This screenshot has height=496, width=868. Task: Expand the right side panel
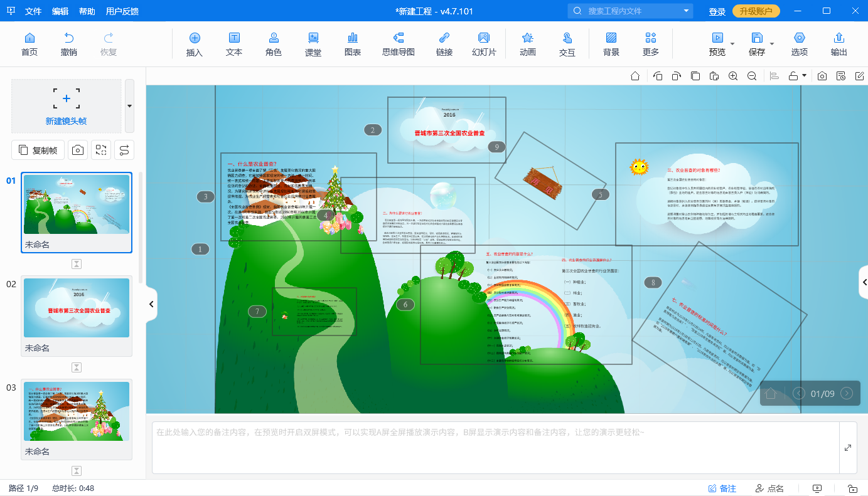[864, 283]
